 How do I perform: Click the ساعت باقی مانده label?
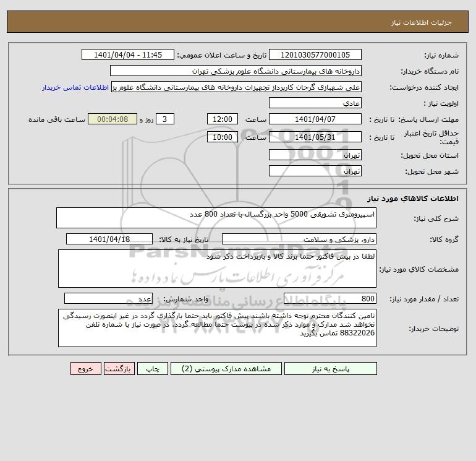coord(57,119)
